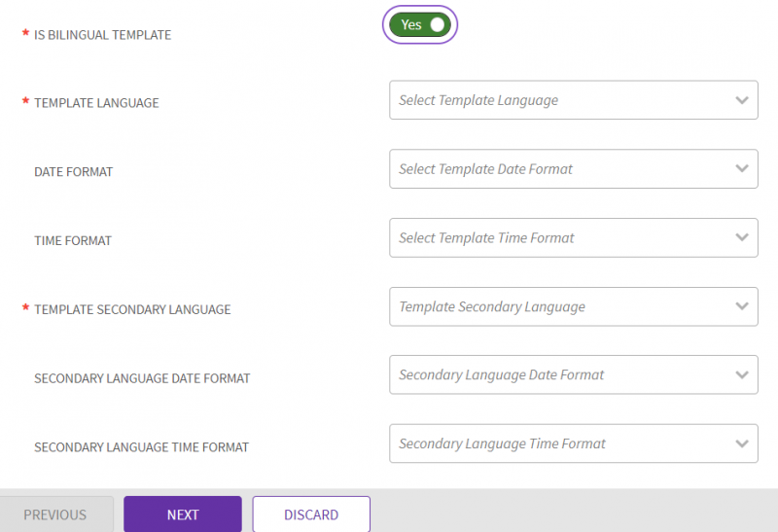Go back with the PREVIOUS button
The width and height of the screenshot is (778, 532).
(x=55, y=514)
